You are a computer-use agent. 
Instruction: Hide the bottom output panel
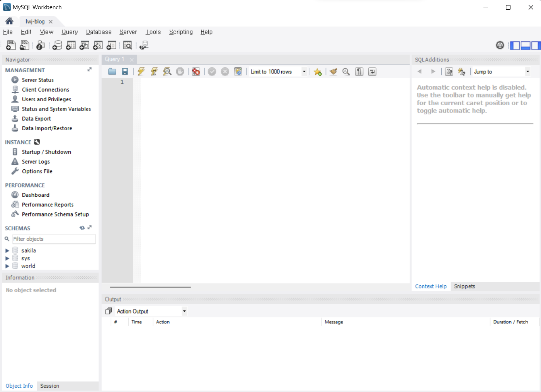pos(526,46)
